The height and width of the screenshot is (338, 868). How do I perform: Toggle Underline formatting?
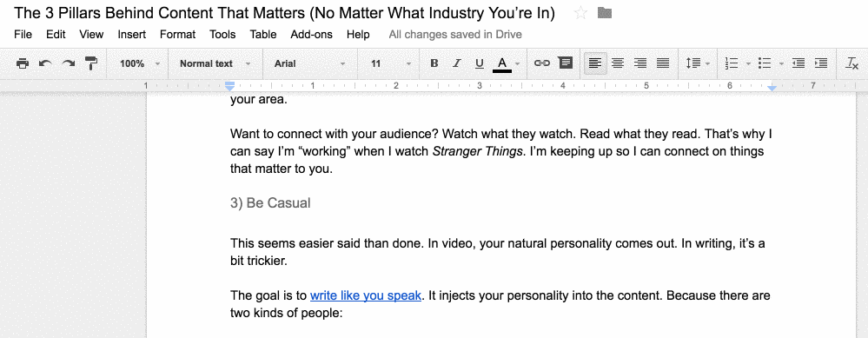pos(480,63)
